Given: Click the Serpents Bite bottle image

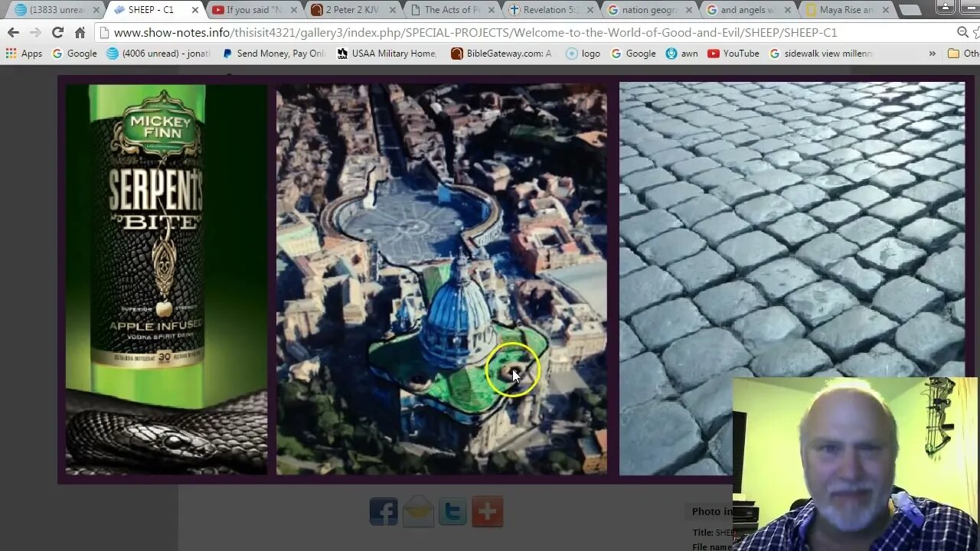Looking at the screenshot, I should 166,279.
